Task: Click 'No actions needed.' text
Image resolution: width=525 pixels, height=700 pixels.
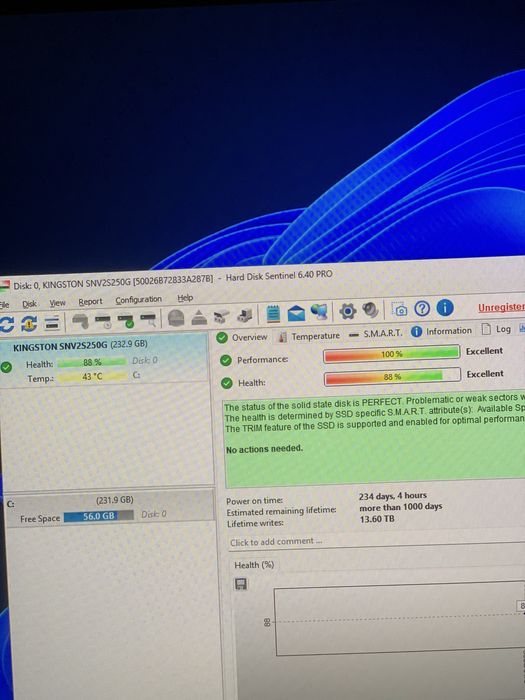Action: [x=264, y=449]
